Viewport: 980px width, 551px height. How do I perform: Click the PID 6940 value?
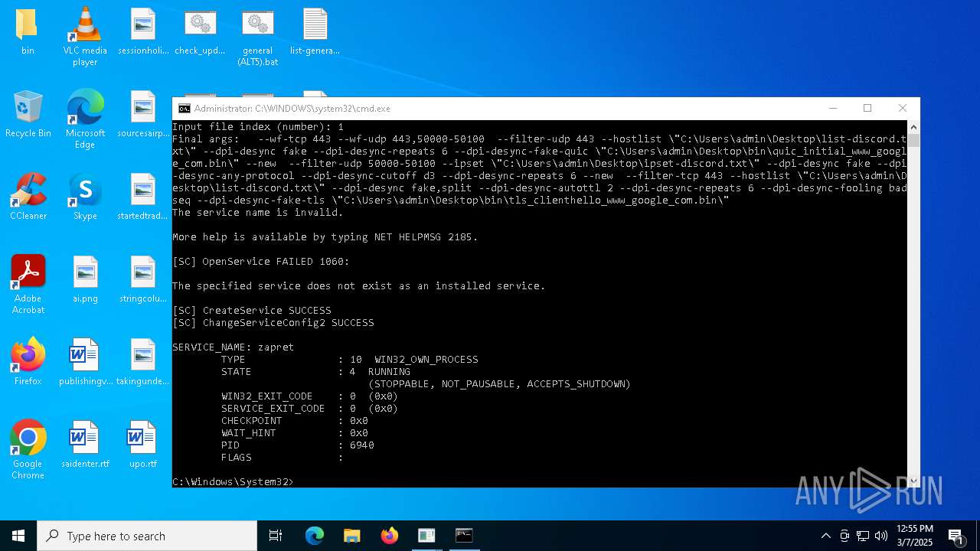coord(362,445)
